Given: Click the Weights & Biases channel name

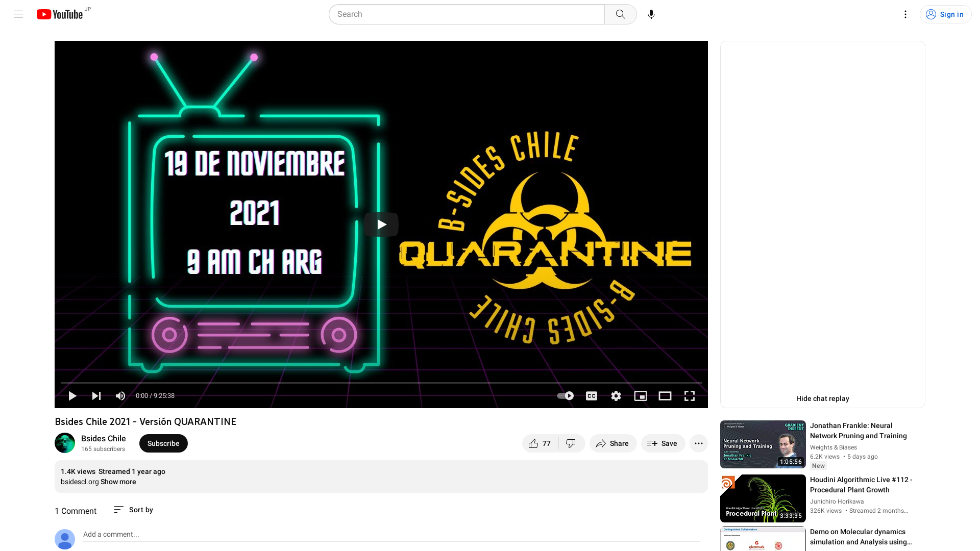Looking at the screenshot, I should click(834, 447).
